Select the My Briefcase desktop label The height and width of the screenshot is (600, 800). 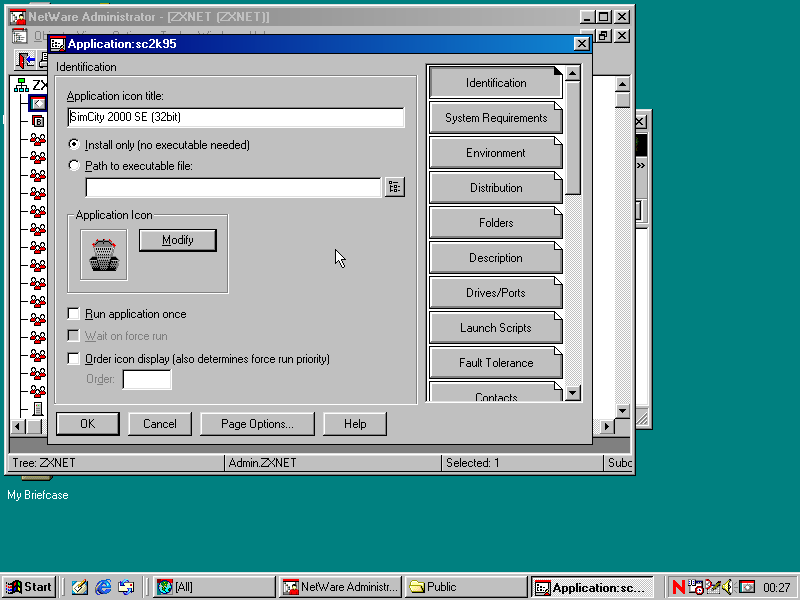(38, 495)
